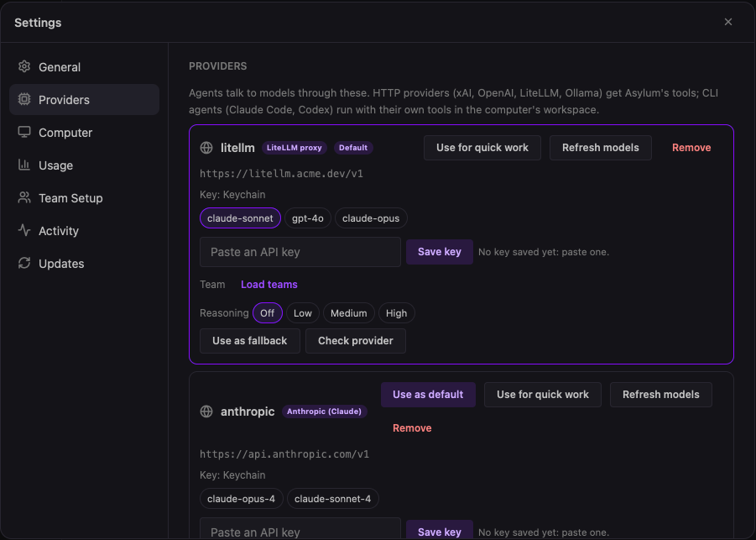Click the Updates refresh icon

click(24, 264)
